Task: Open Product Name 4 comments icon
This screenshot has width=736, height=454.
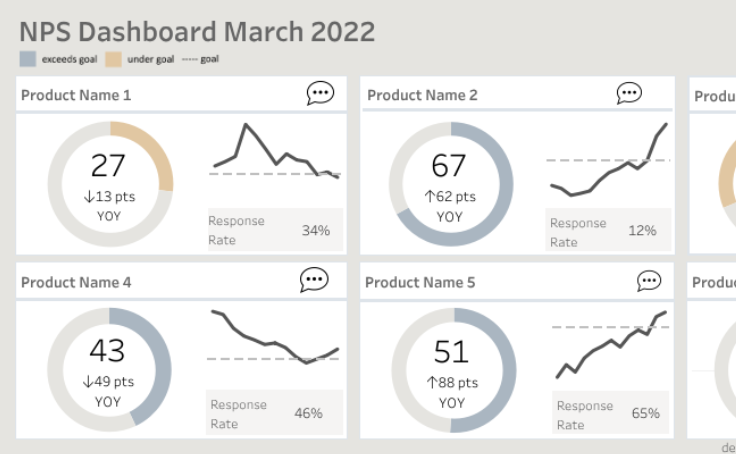Action: click(x=314, y=280)
